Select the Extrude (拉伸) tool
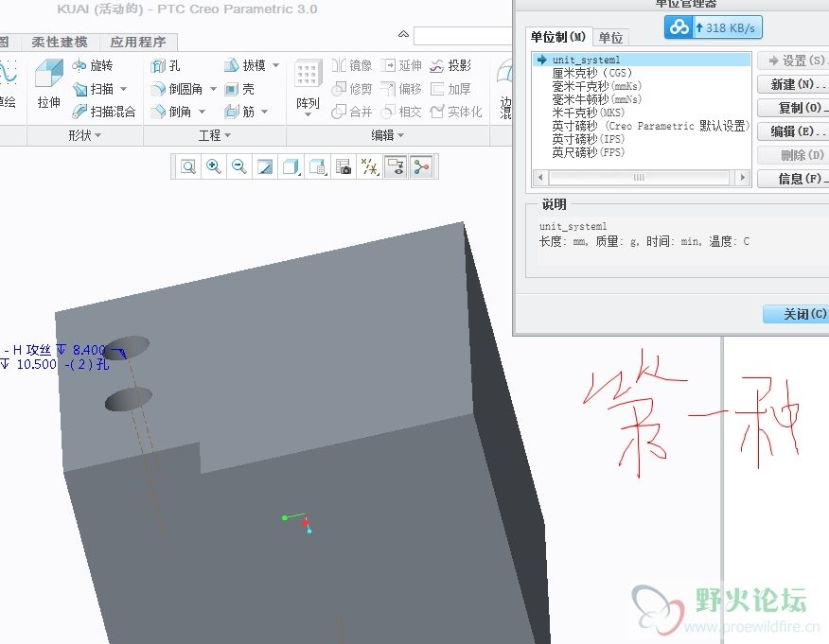This screenshot has width=829, height=644. 48,83
